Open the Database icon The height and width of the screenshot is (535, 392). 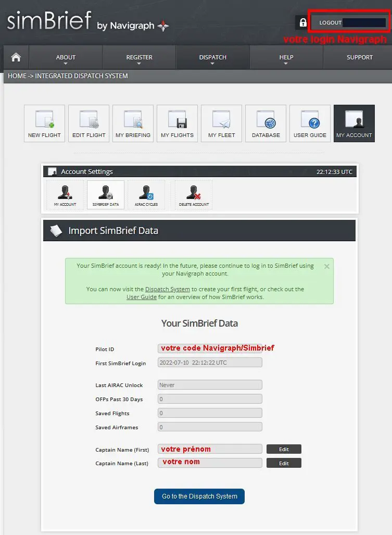[x=265, y=123]
